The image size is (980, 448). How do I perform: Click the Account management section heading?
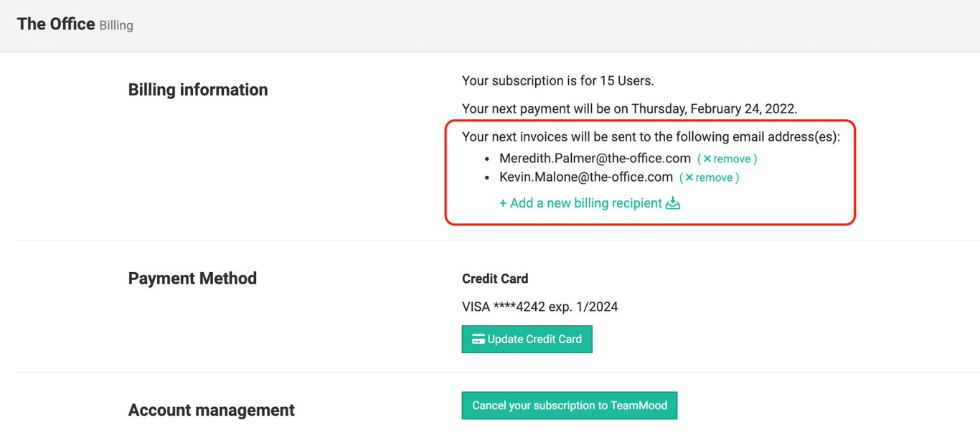(x=211, y=410)
